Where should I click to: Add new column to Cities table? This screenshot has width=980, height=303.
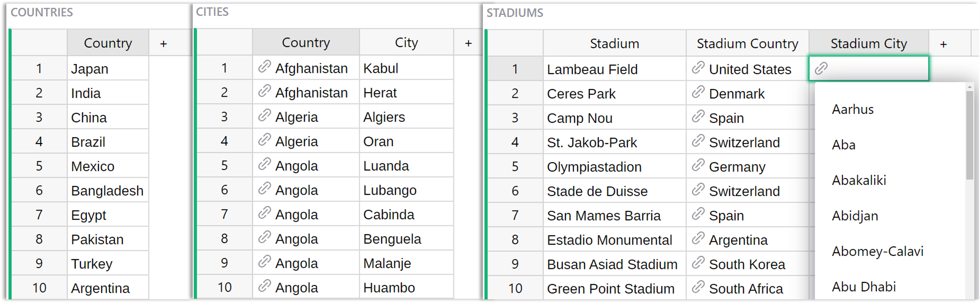coord(468,43)
